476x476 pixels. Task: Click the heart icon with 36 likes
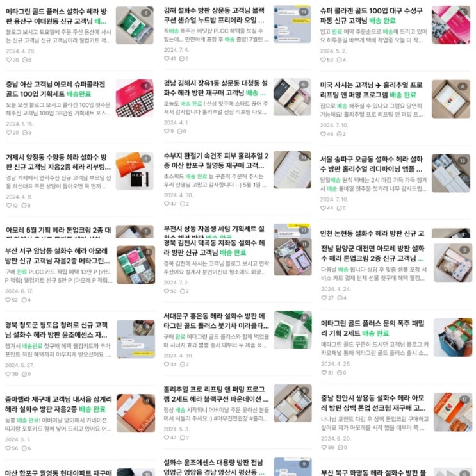(x=9, y=60)
